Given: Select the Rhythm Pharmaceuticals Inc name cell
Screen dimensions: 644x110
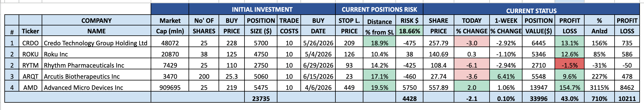Looking at the screenshot, I should (x=96, y=65).
